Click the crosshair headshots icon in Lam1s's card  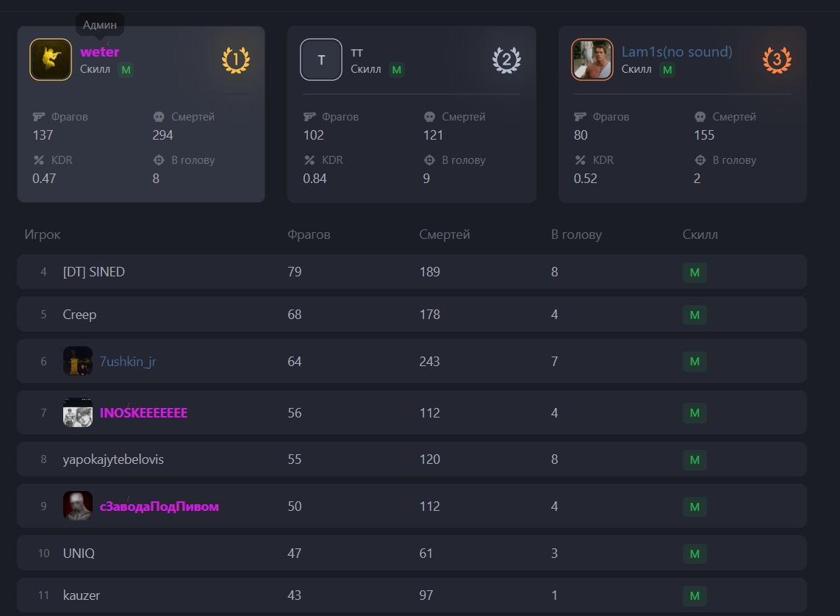tap(700, 160)
